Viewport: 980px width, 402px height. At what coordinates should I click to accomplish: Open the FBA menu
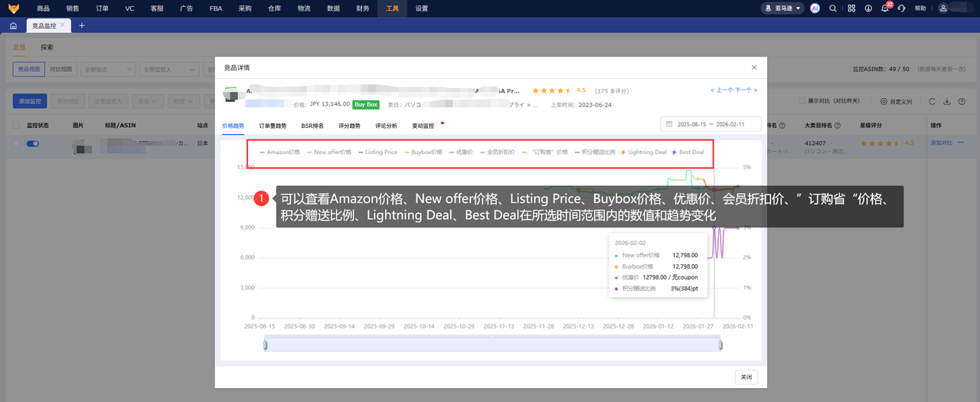click(x=216, y=8)
